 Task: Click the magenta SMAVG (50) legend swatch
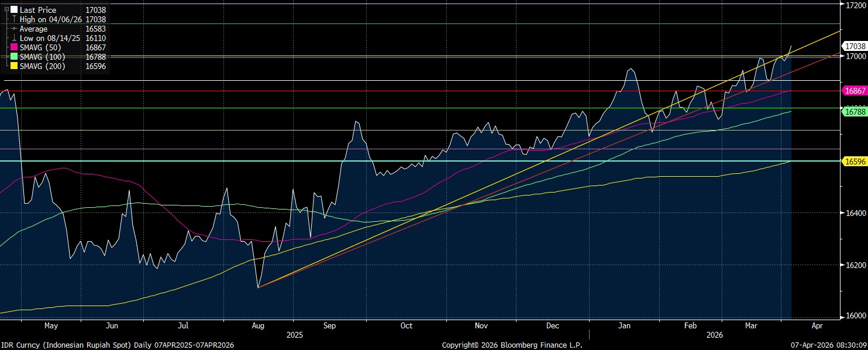13,47
